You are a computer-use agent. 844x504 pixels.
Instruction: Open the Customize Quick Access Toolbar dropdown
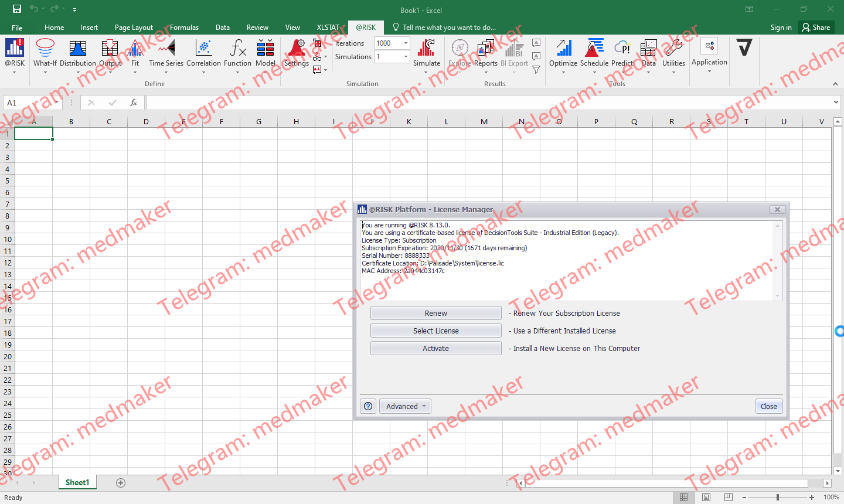coord(75,10)
